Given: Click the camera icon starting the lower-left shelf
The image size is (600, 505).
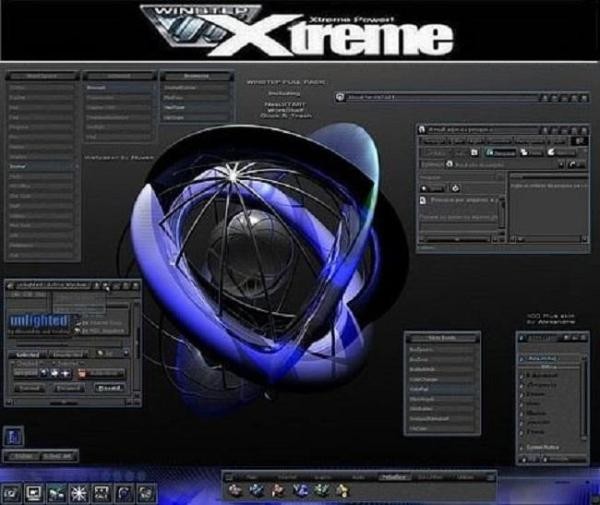Looking at the screenshot, I should tap(11, 493).
